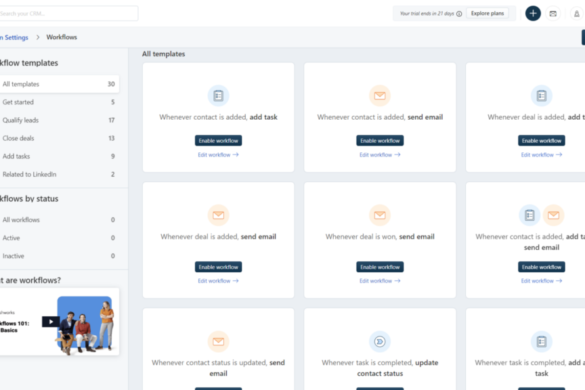This screenshot has height=390, width=585.
Task: Click email icon on 'contact is added, send email' card
Action: click(x=380, y=96)
